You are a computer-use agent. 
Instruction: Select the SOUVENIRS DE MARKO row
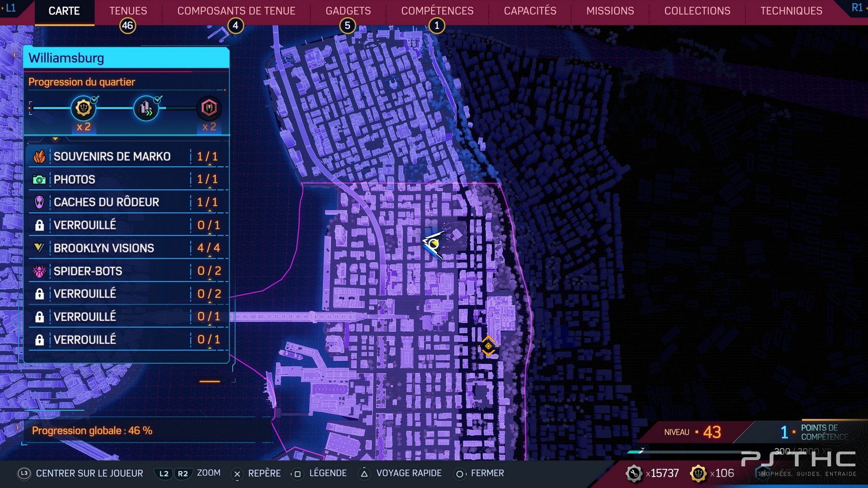[x=128, y=156]
